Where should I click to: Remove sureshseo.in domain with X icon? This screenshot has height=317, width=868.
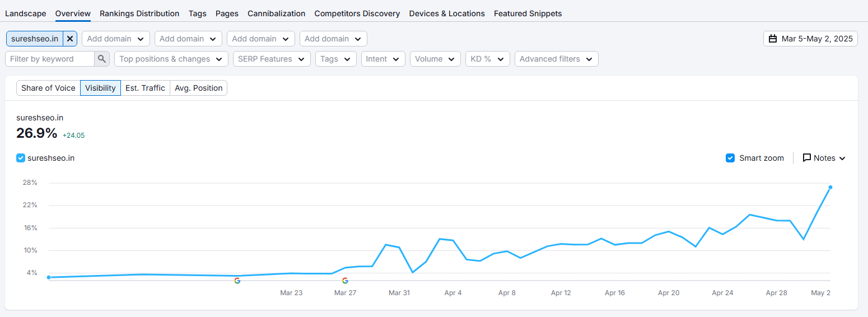pyautogui.click(x=70, y=39)
